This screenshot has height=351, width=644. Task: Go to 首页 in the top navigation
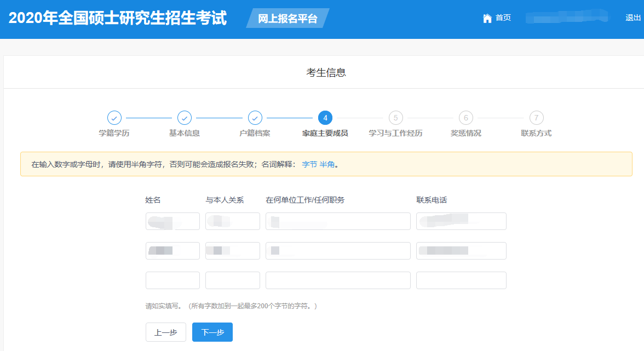[x=503, y=18]
